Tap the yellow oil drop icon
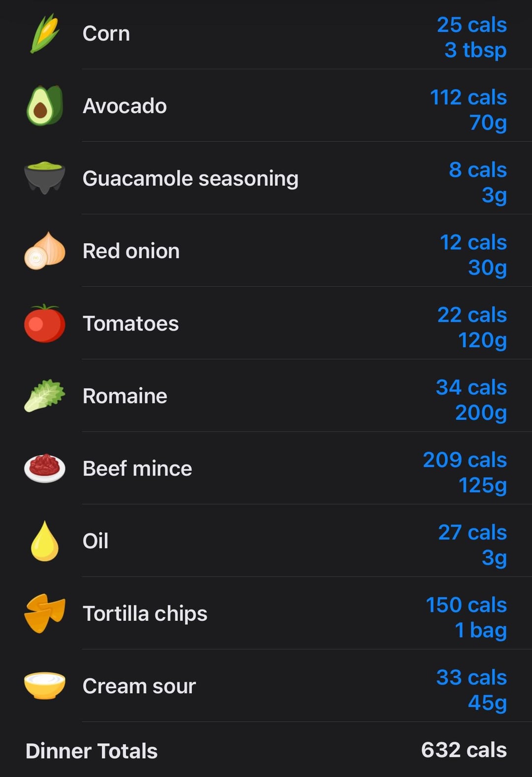The height and width of the screenshot is (777, 532). click(44, 541)
